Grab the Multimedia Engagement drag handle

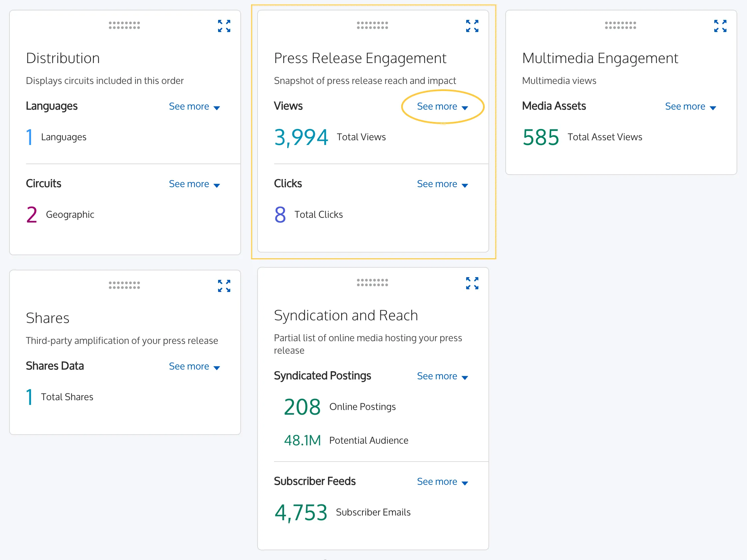coord(620,25)
